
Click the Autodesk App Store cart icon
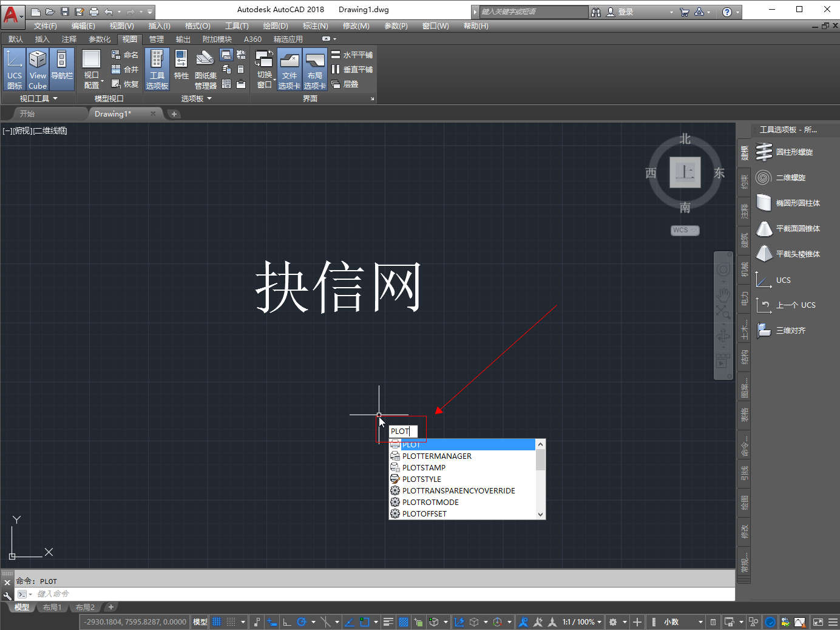[x=685, y=12]
